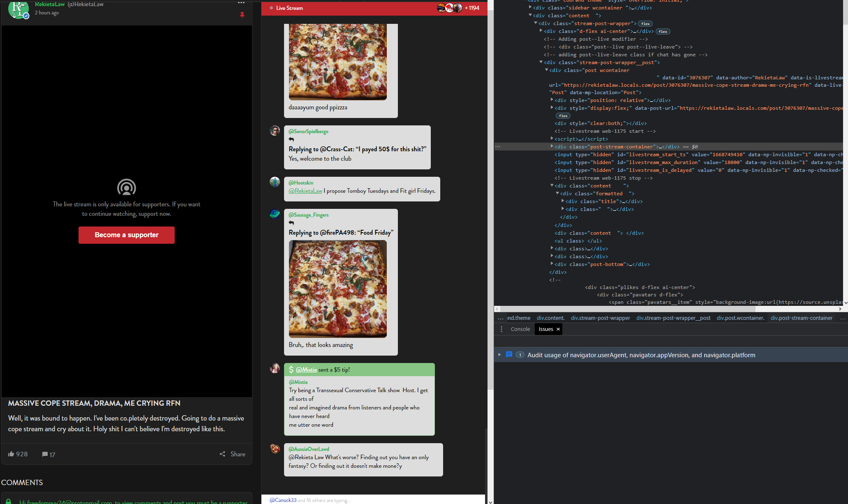848x504 pixels.
Task: Click the broadcast icon on the locked stream
Action: (127, 187)
